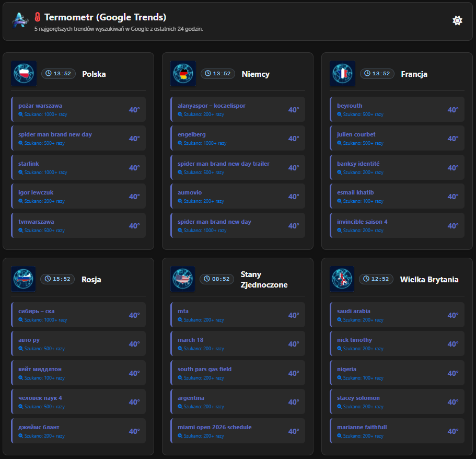Image resolution: width=476 pixels, height=459 pixels.
Task: Open the 'banksy identité' trend entry
Action: coord(397,167)
